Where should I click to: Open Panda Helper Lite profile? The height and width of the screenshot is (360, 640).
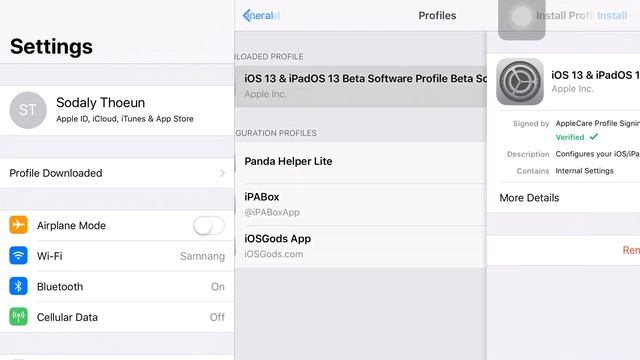tap(361, 162)
